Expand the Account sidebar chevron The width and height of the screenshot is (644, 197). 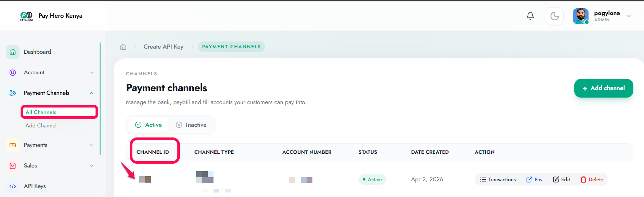[x=92, y=72]
